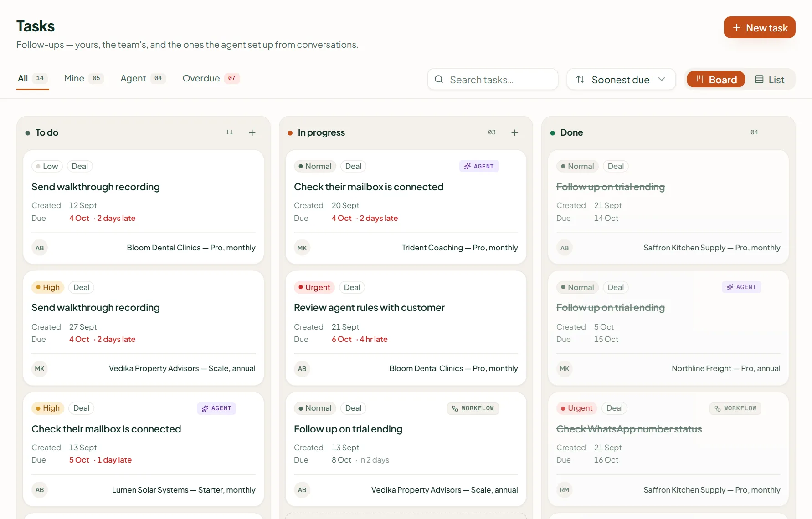812x519 pixels.
Task: Click AGENT badge on Lumen Solar card
Action: pos(216,408)
